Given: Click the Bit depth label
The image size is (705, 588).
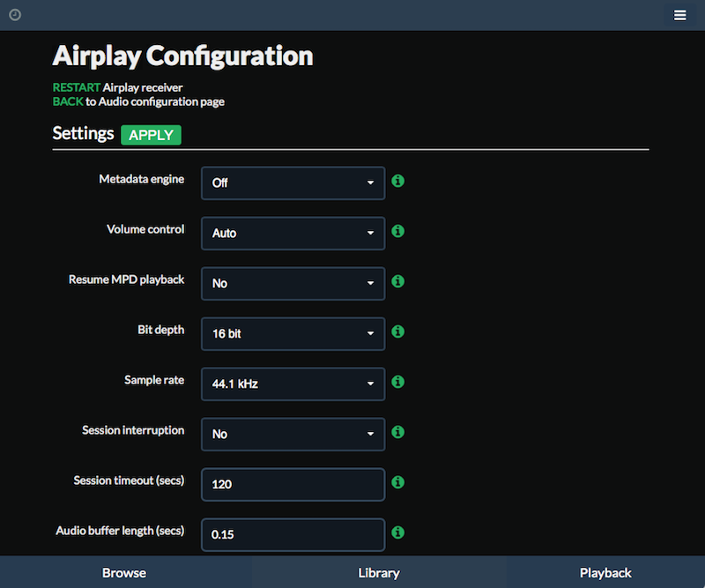Looking at the screenshot, I should point(161,330).
